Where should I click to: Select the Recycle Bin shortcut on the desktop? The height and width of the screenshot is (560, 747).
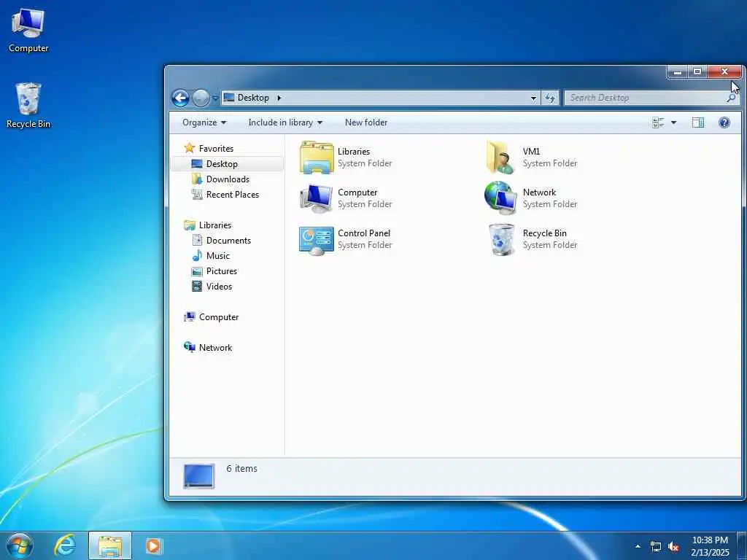coord(28,105)
